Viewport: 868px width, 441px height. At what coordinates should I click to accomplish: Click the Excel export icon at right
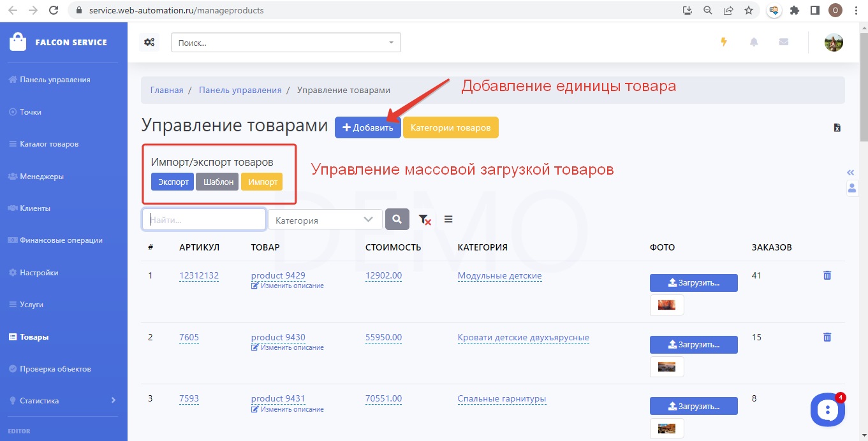[x=837, y=127]
